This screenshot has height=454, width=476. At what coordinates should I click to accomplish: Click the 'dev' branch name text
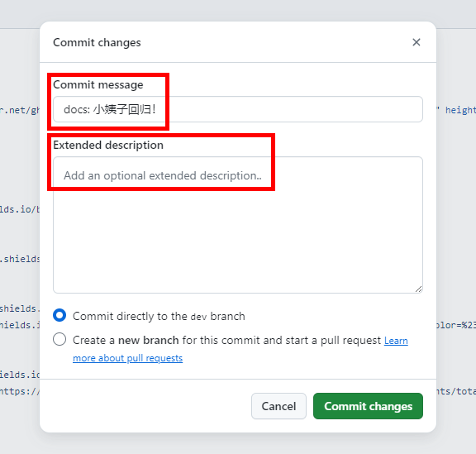point(198,317)
